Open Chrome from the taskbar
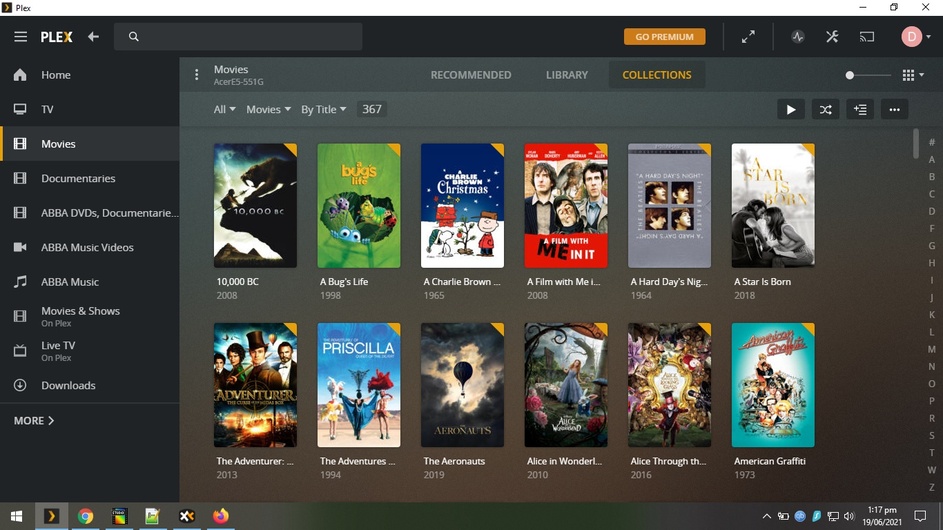This screenshot has width=943, height=530. (x=85, y=516)
